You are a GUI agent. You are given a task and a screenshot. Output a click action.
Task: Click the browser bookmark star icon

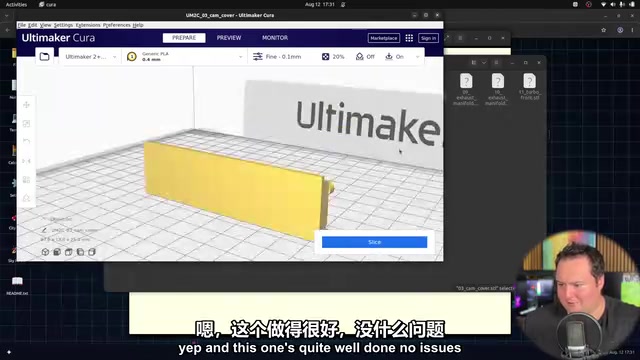[604, 30]
